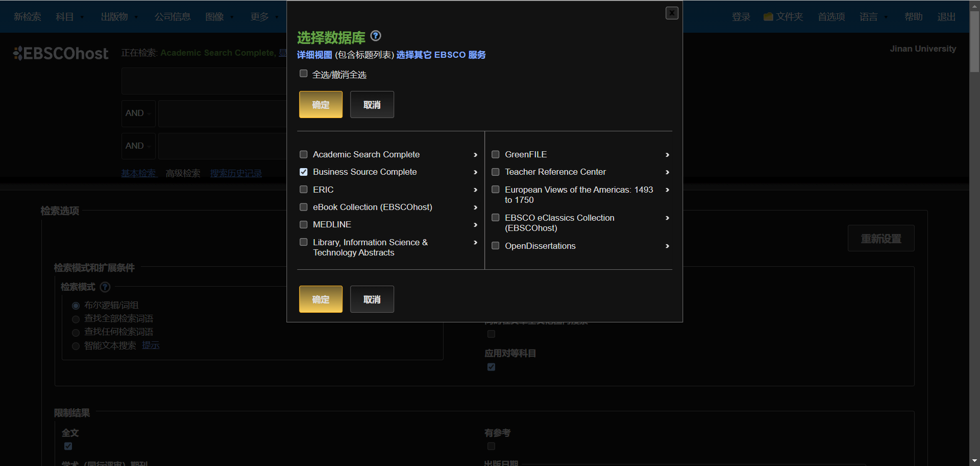980x466 pixels.
Task: Check Library, Information Science & Technology Abstracts
Action: [x=304, y=242]
